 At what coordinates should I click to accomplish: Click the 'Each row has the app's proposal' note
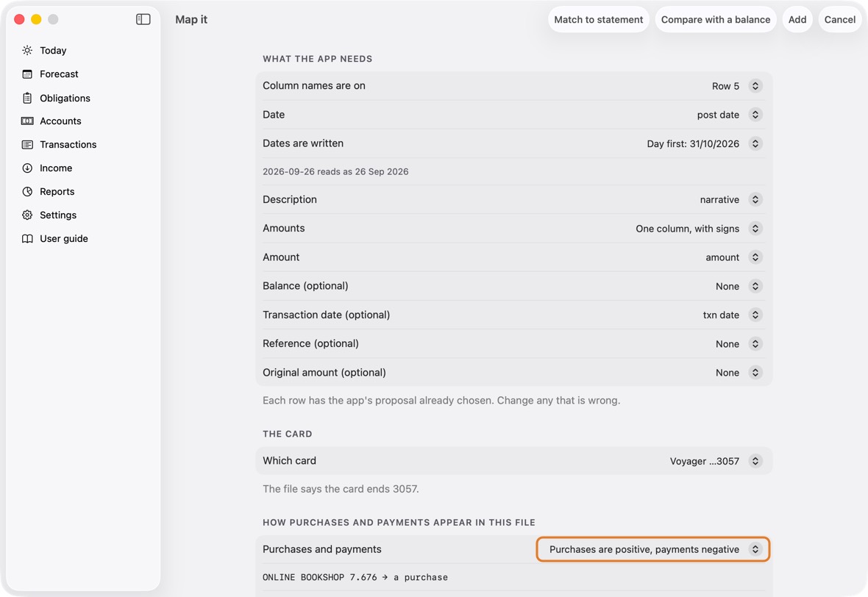click(x=441, y=401)
